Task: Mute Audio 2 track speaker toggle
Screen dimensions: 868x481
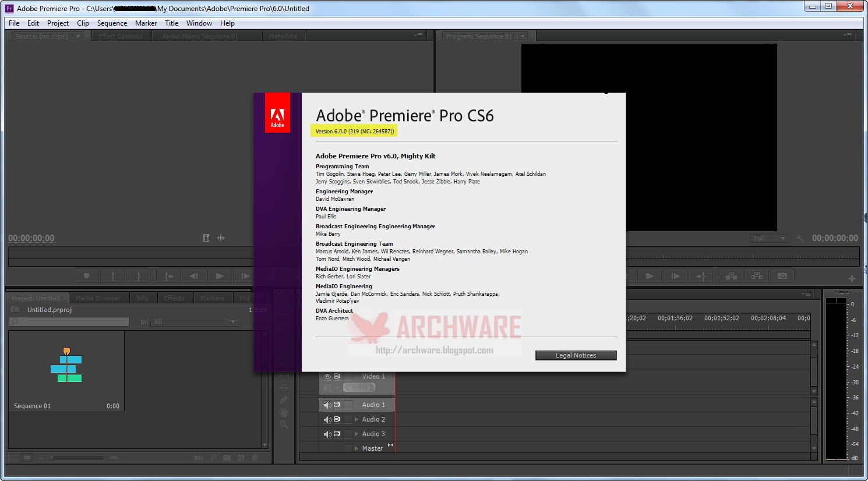Action: [x=327, y=419]
